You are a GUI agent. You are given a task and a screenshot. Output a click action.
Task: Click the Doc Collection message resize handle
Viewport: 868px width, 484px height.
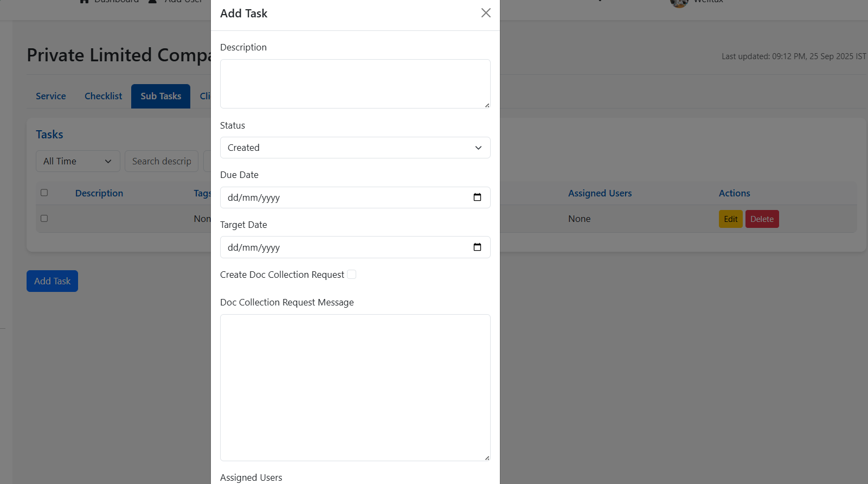click(487, 458)
